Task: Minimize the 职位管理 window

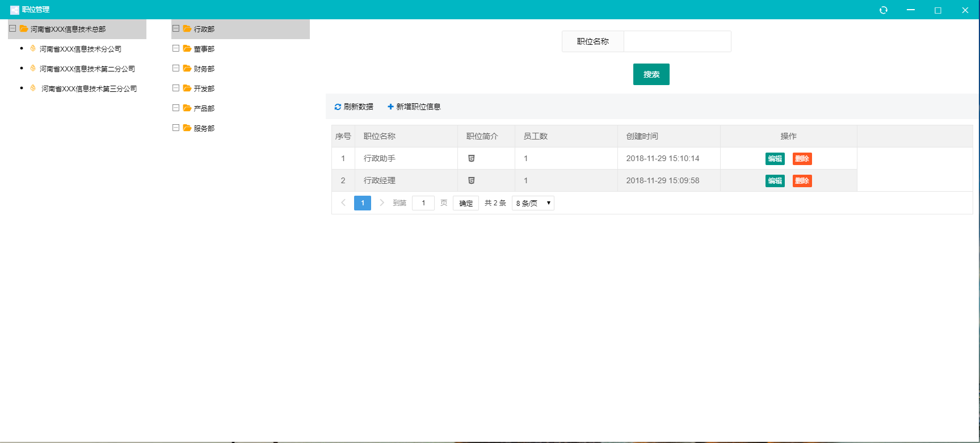Action: coord(911,10)
